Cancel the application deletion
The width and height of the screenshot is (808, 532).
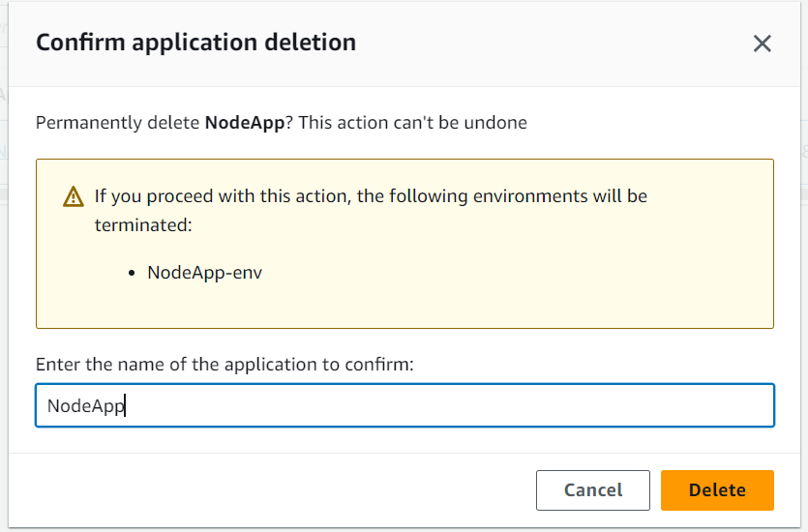click(x=592, y=489)
